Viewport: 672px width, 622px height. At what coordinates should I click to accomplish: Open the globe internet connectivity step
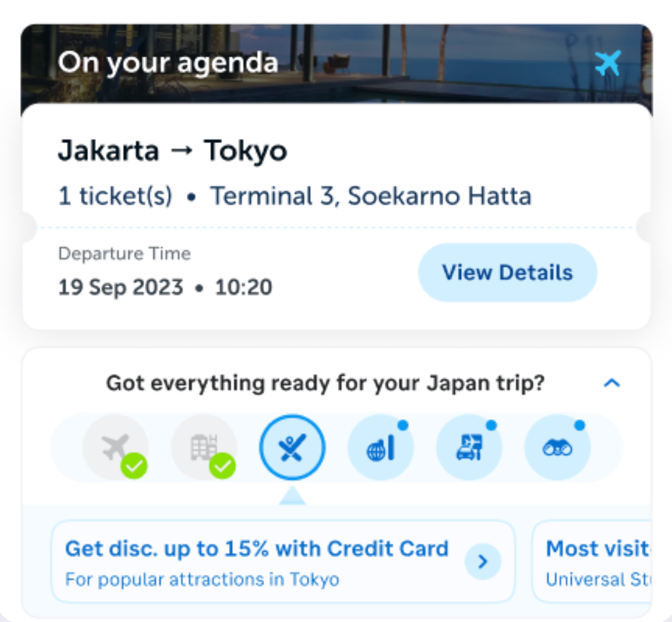tap(380, 447)
